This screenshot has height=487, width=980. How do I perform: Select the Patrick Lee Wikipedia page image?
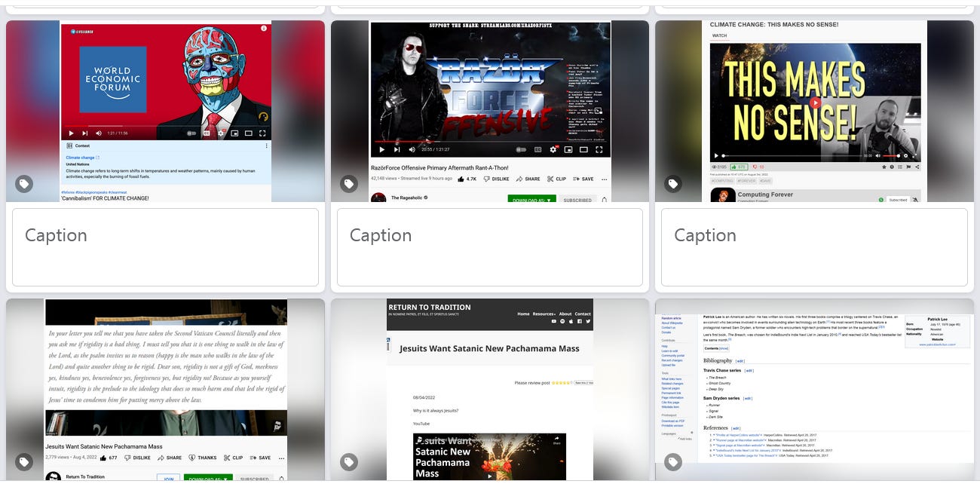tap(814, 390)
